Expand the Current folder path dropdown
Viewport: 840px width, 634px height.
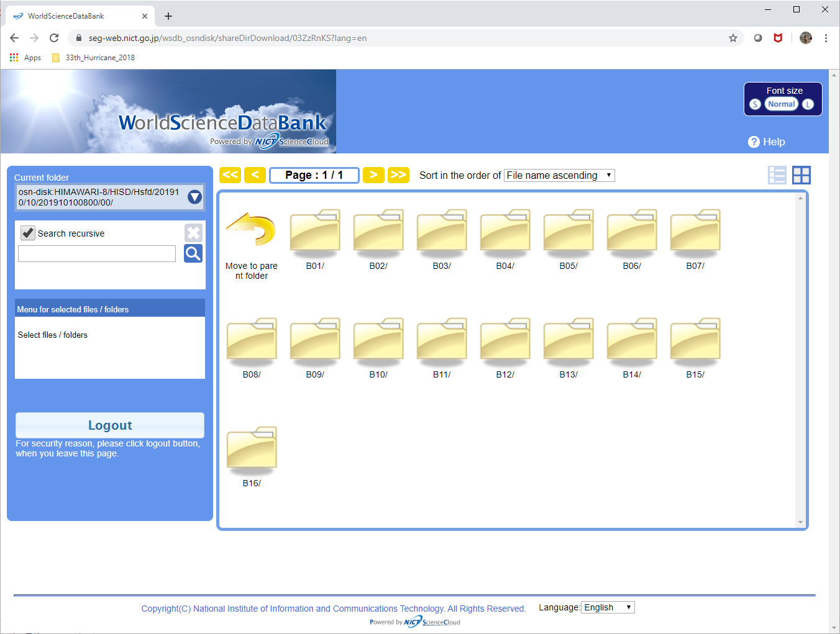(194, 197)
